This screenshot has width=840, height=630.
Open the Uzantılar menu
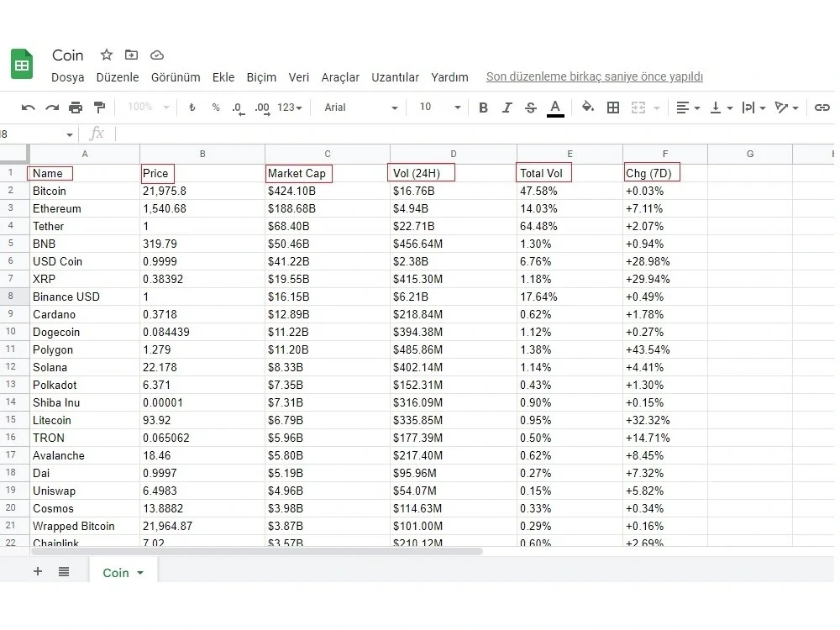(396, 77)
